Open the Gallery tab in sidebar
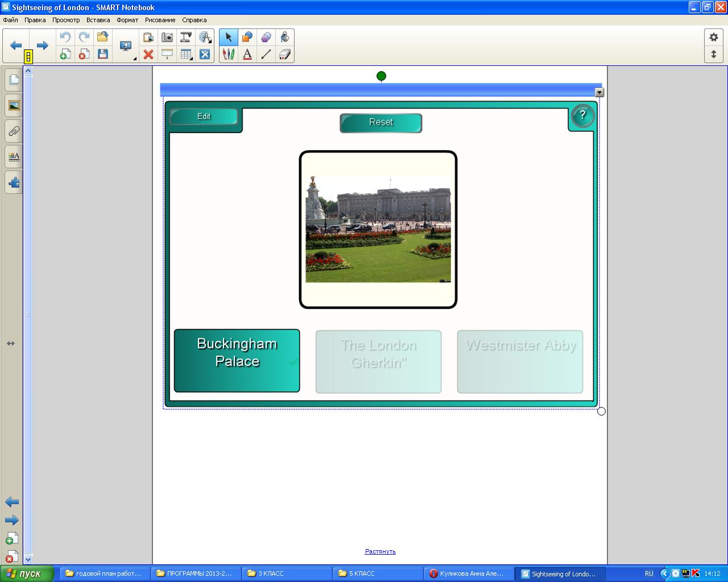 pos(14,106)
